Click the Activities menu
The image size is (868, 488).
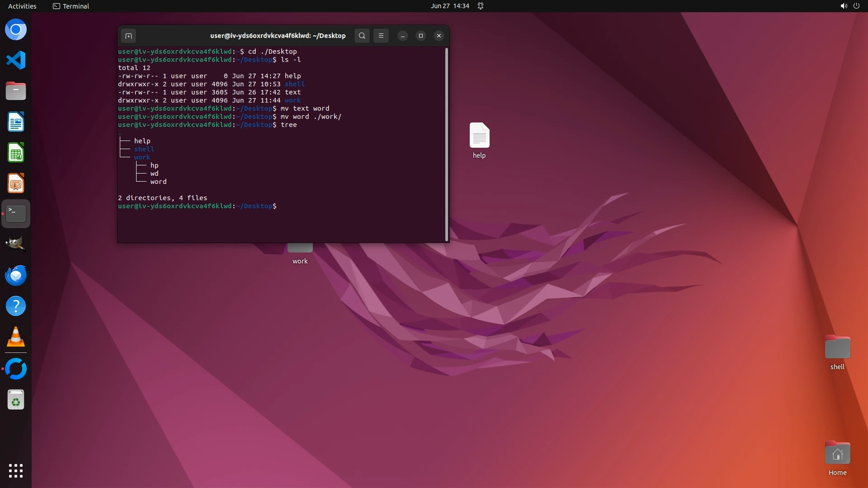click(22, 6)
